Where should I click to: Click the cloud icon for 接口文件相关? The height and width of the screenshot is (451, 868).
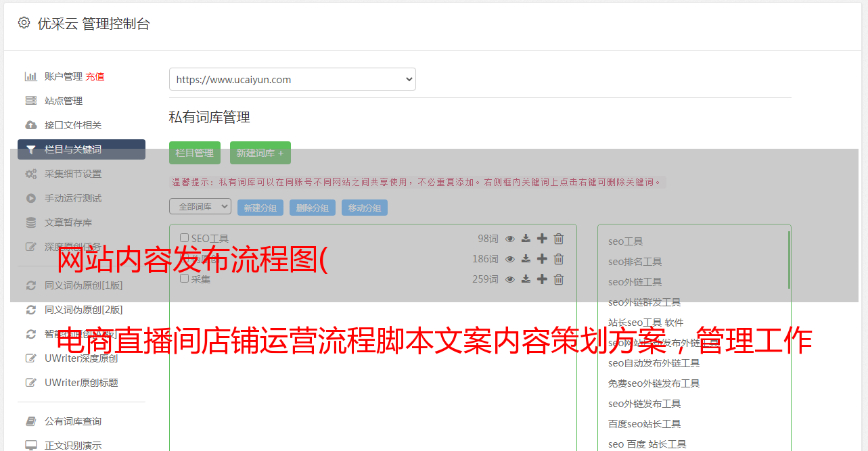point(30,125)
